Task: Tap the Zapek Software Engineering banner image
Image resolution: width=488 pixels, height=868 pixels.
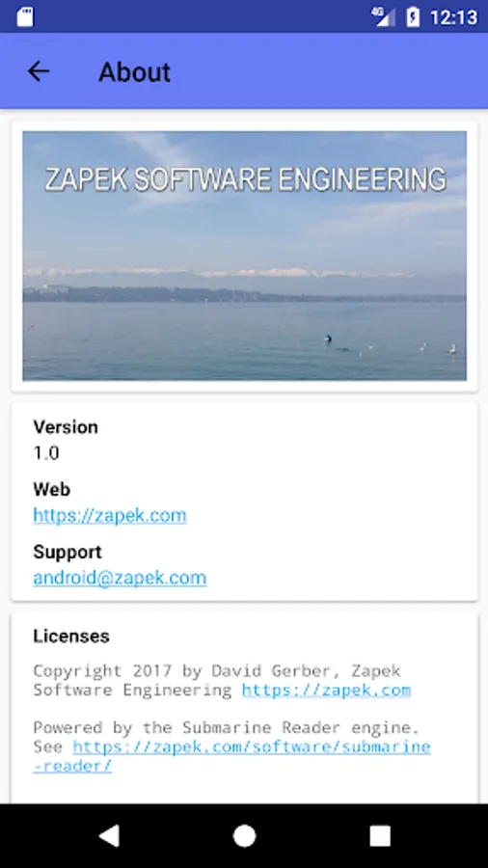Action: pyautogui.click(x=245, y=256)
